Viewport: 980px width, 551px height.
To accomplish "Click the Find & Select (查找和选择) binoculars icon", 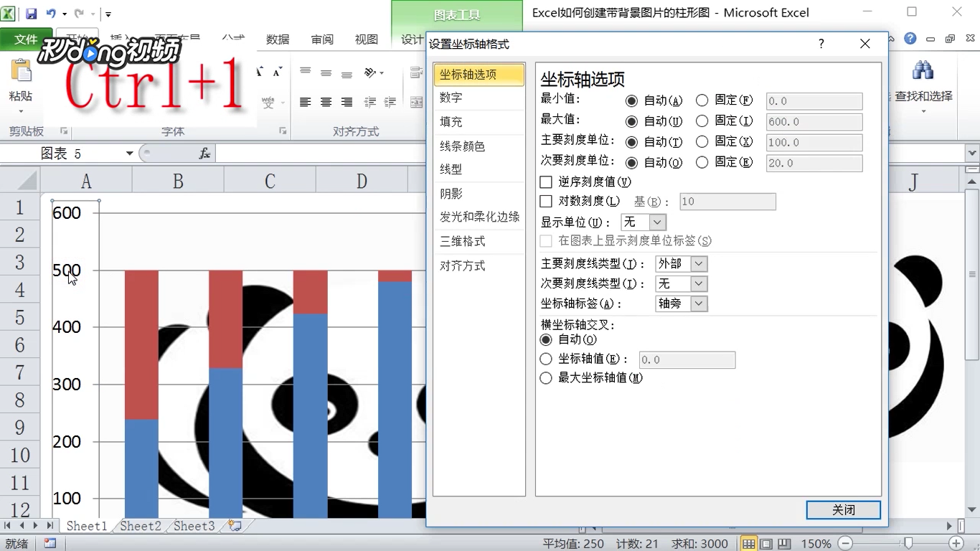I will coord(923,70).
